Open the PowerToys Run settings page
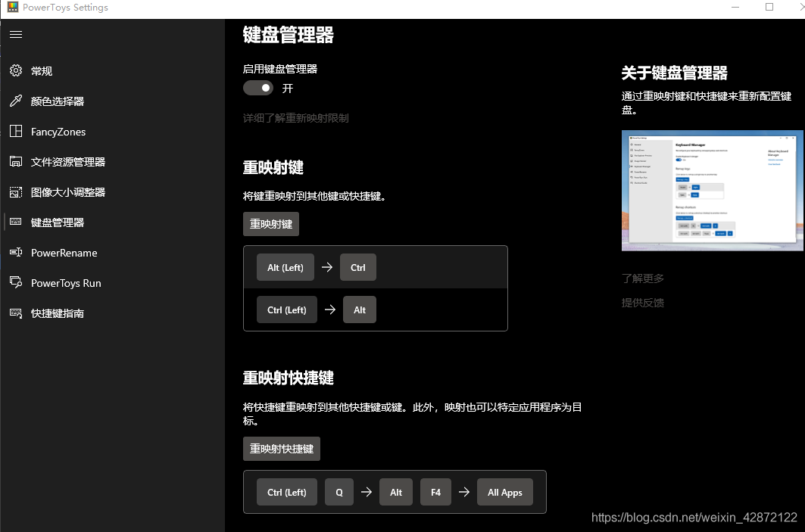The height and width of the screenshot is (532, 805). coord(112,283)
